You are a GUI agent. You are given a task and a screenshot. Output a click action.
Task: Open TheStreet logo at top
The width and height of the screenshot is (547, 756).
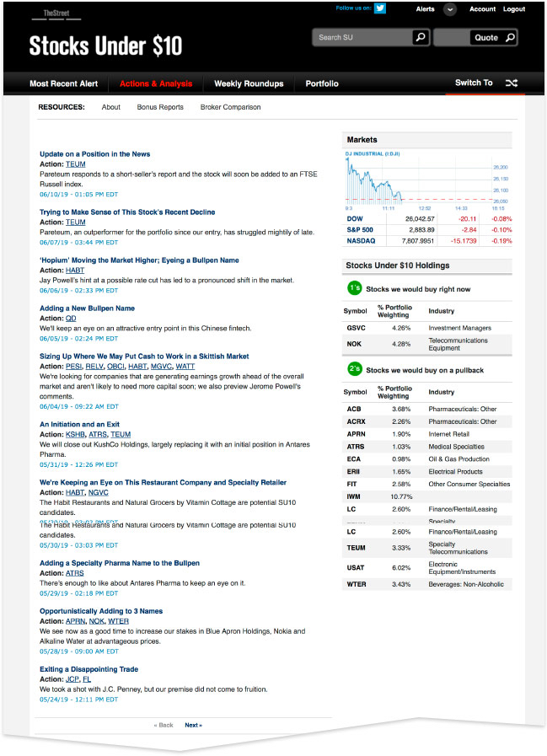56,13
